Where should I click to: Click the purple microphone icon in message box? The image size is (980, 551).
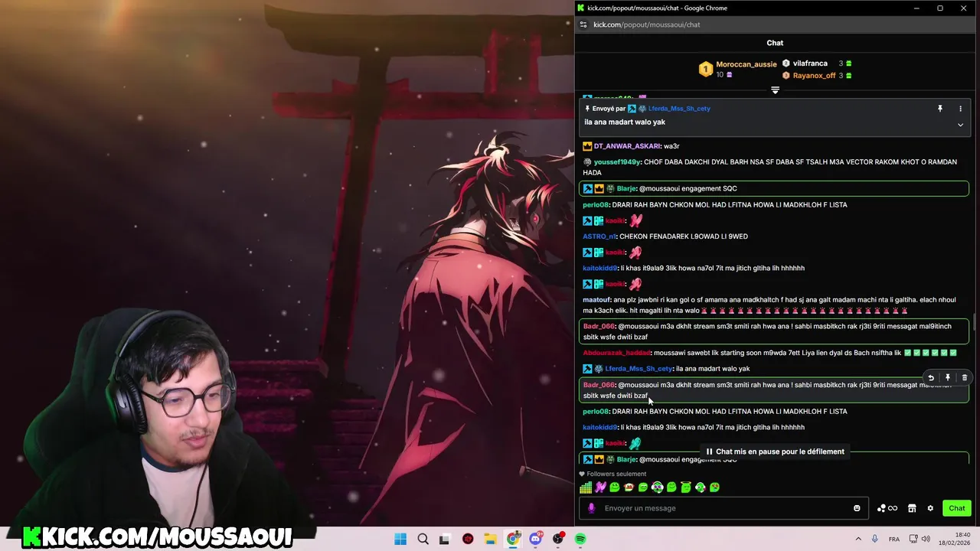click(x=591, y=508)
